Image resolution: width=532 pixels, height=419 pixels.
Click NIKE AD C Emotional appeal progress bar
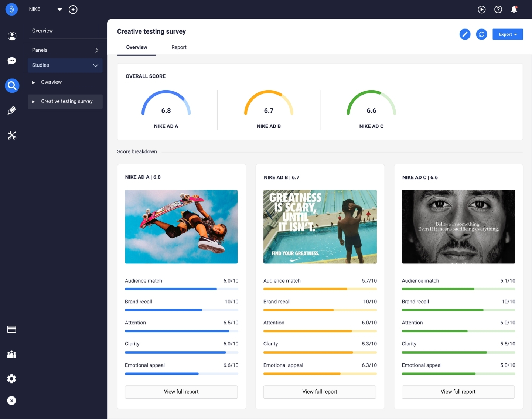pyautogui.click(x=458, y=374)
